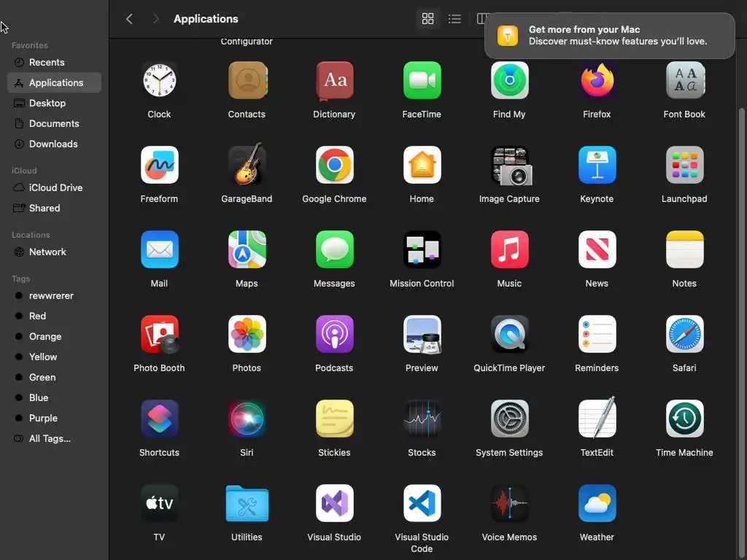This screenshot has width=747, height=560.
Task: Select Applications in the sidebar
Action: (x=54, y=82)
